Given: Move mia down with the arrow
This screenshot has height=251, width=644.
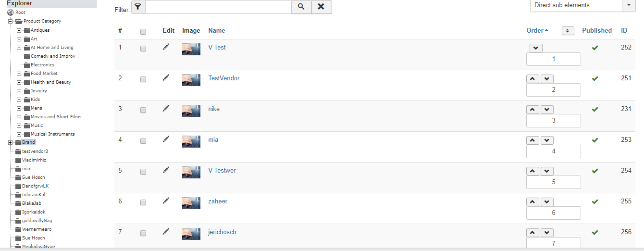Looking at the screenshot, I should click(547, 140).
